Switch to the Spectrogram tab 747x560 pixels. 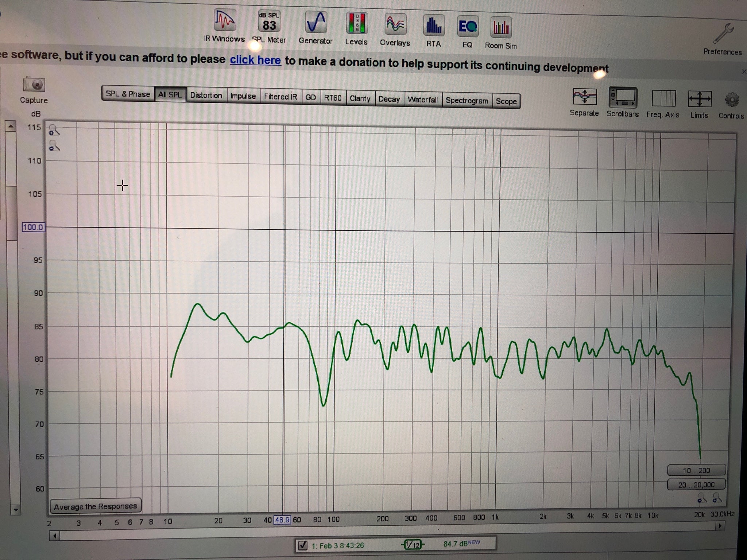pyautogui.click(x=467, y=101)
